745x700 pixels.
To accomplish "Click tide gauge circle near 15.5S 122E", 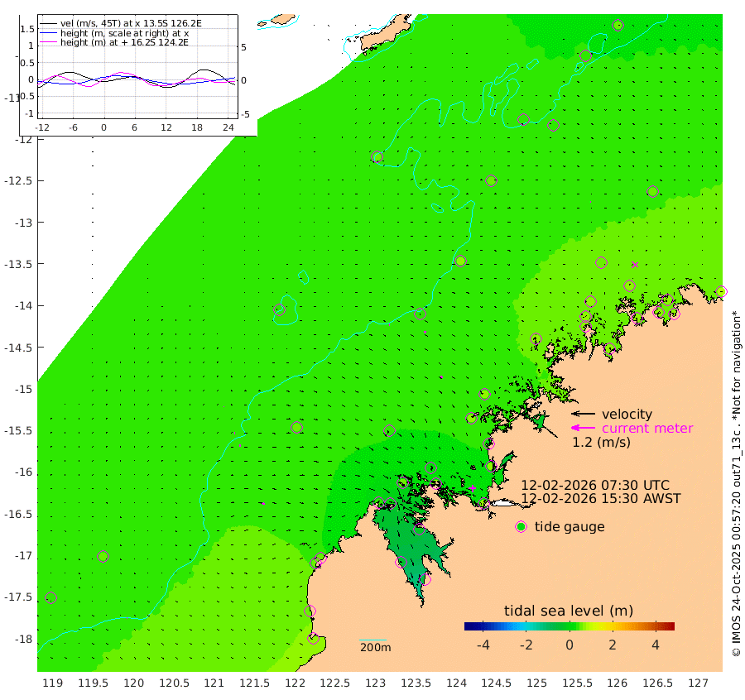I will point(297,428).
